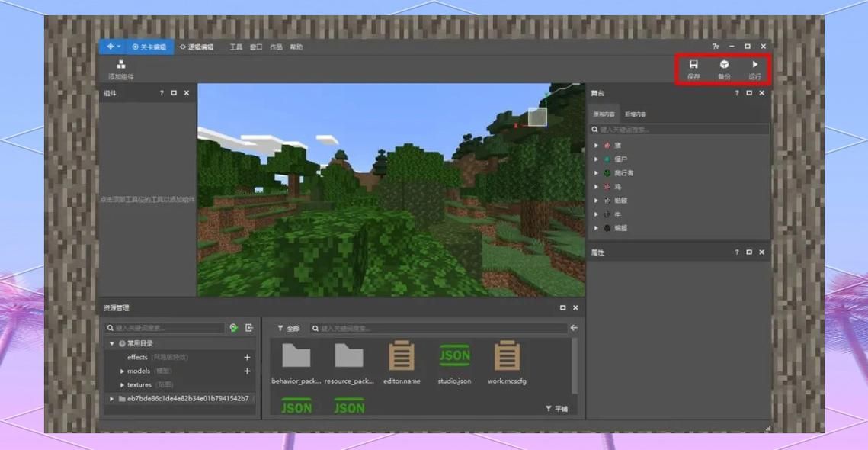Open the 帮助 menu
The width and height of the screenshot is (868, 450).
296,47
